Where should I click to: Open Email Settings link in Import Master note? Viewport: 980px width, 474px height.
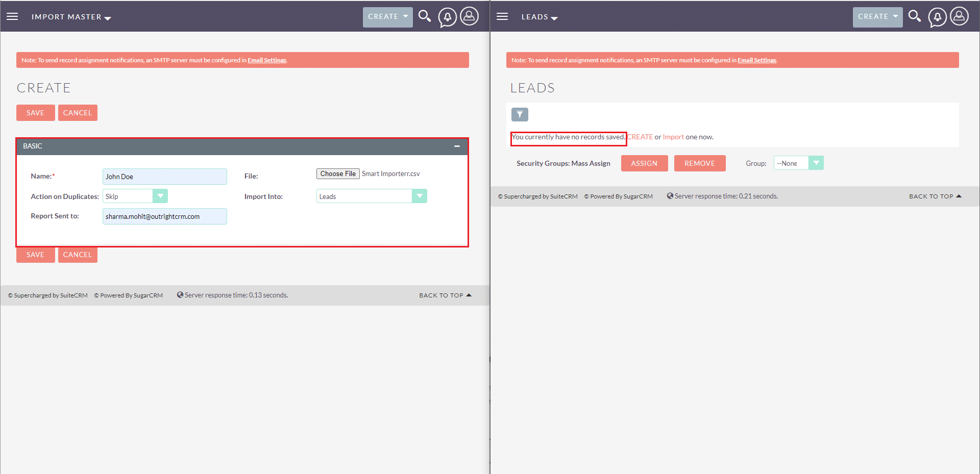267,60
